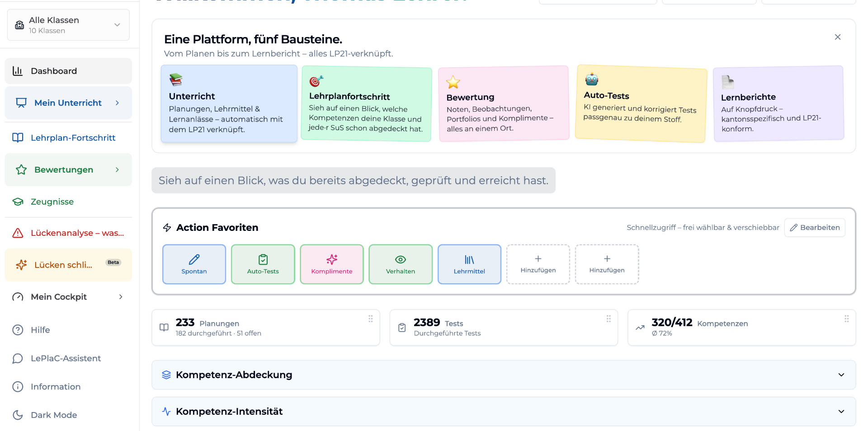
Task: Open the Information sidebar entry
Action: coord(68,387)
